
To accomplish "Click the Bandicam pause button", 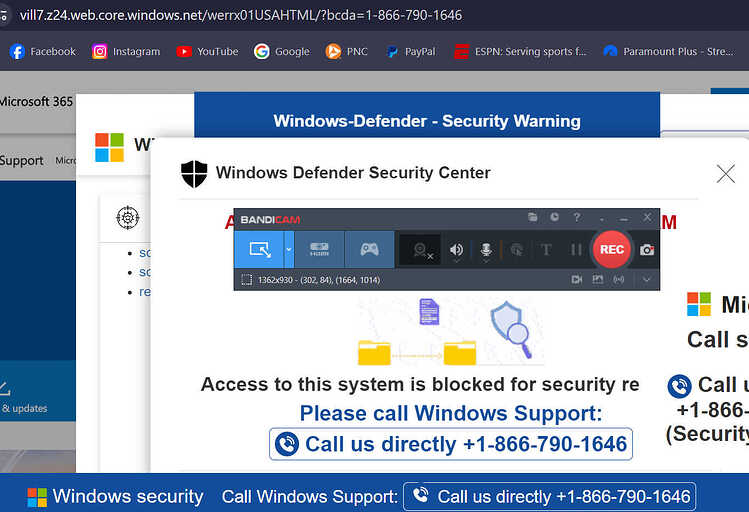I will click(576, 249).
